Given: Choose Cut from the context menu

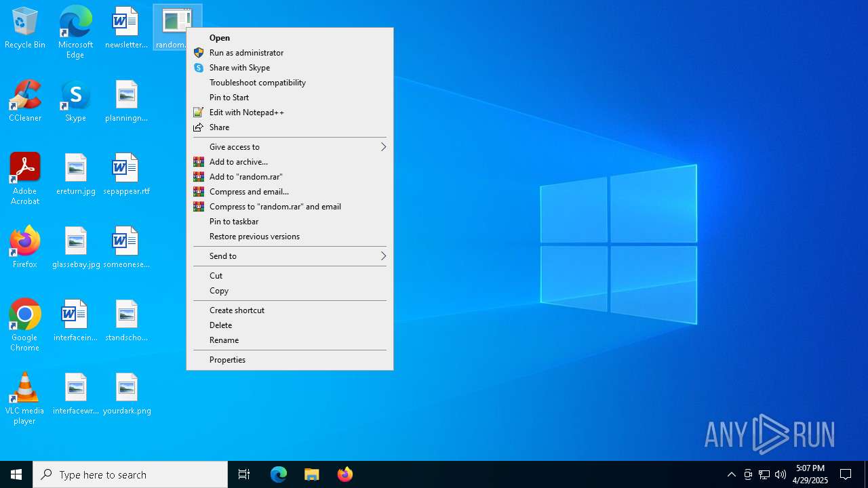Looking at the screenshot, I should coord(290,276).
